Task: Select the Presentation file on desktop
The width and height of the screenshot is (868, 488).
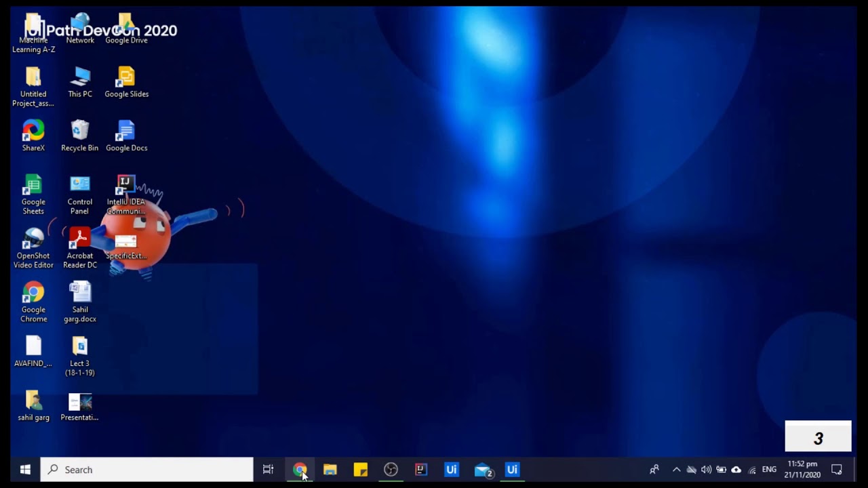Action: point(80,406)
